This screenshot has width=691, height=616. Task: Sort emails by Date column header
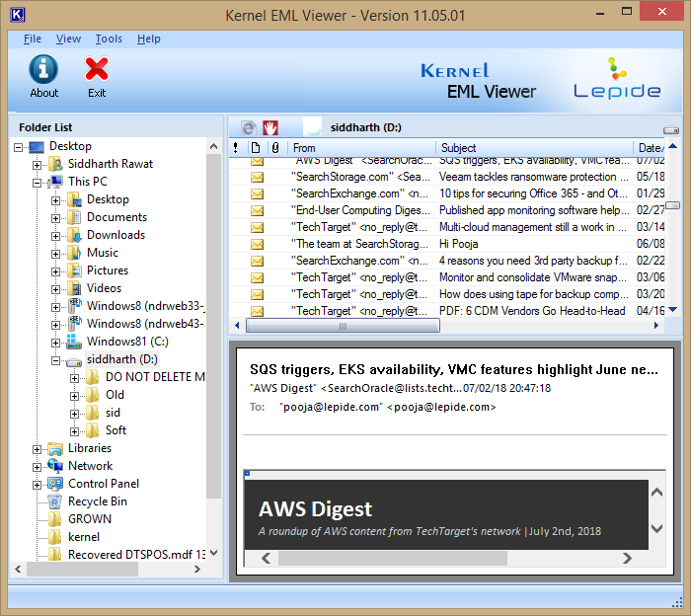pyautogui.click(x=650, y=148)
